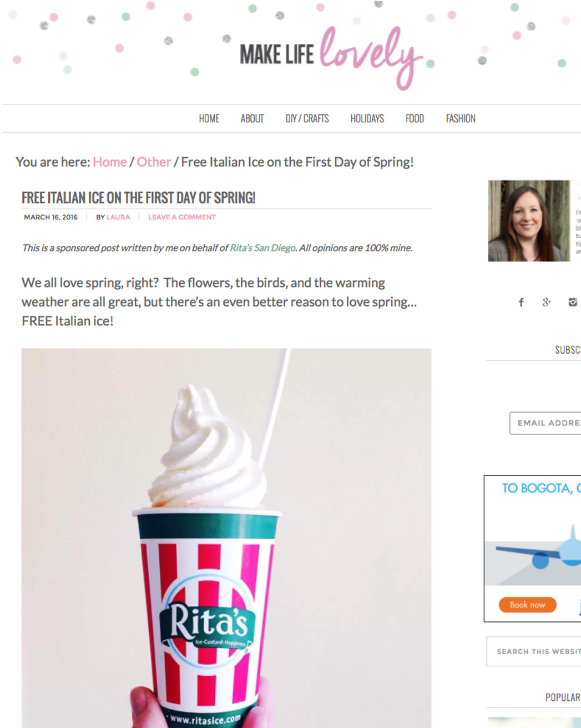581x728 pixels.
Task: Select Fashion in the navigation bar
Action: (461, 118)
